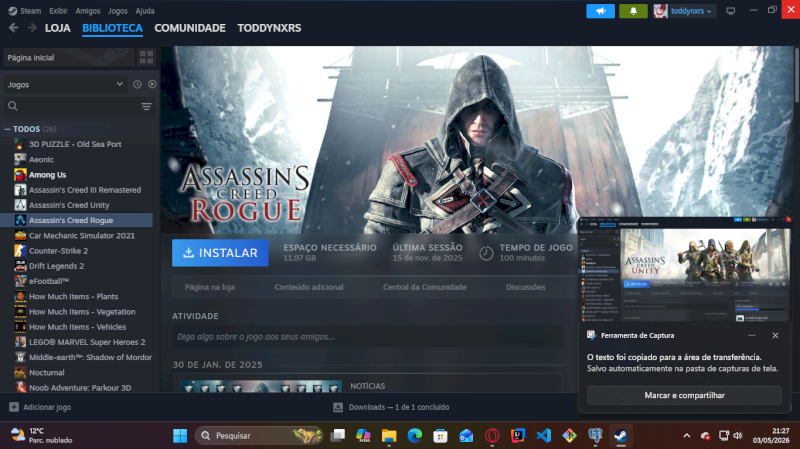Click the activity status text field
This screenshot has width=800, height=449.
(367, 337)
